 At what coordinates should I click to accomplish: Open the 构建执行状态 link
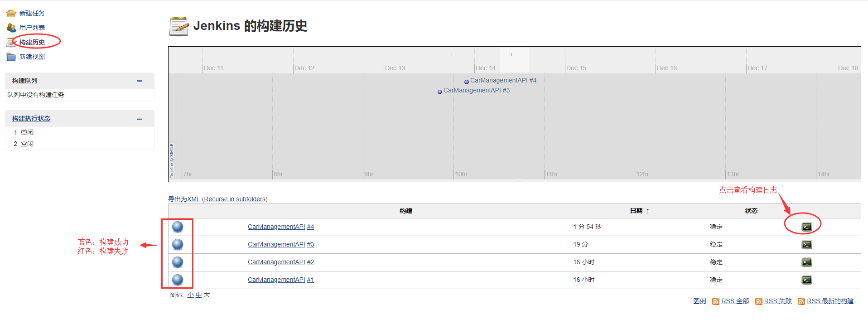tap(31, 118)
